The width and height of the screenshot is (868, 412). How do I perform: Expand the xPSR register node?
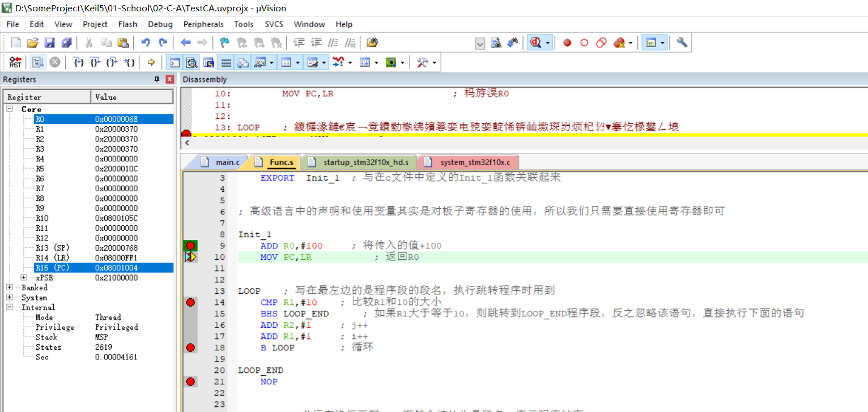23,277
